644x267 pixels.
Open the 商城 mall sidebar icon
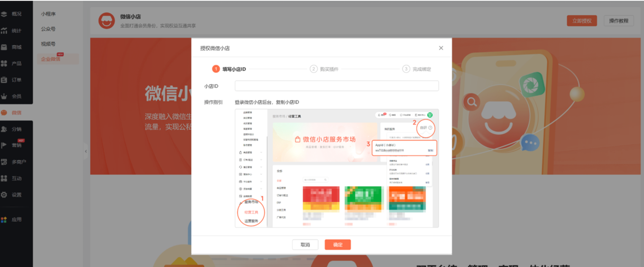pos(4,47)
